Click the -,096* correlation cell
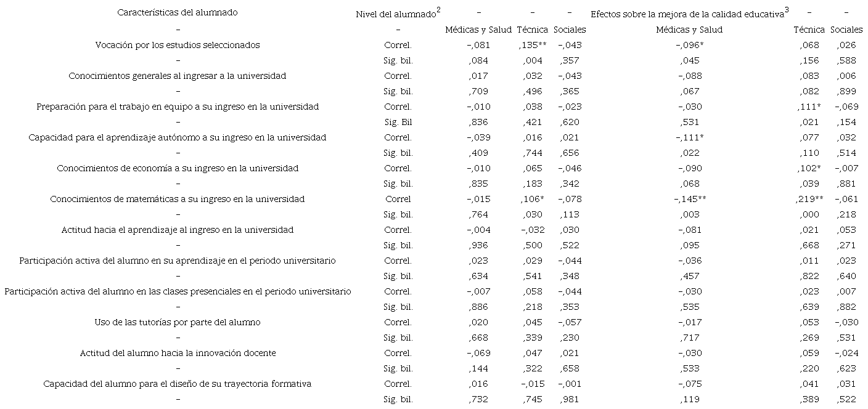Image resolution: width=868 pixels, height=409 pixels. coord(691,45)
